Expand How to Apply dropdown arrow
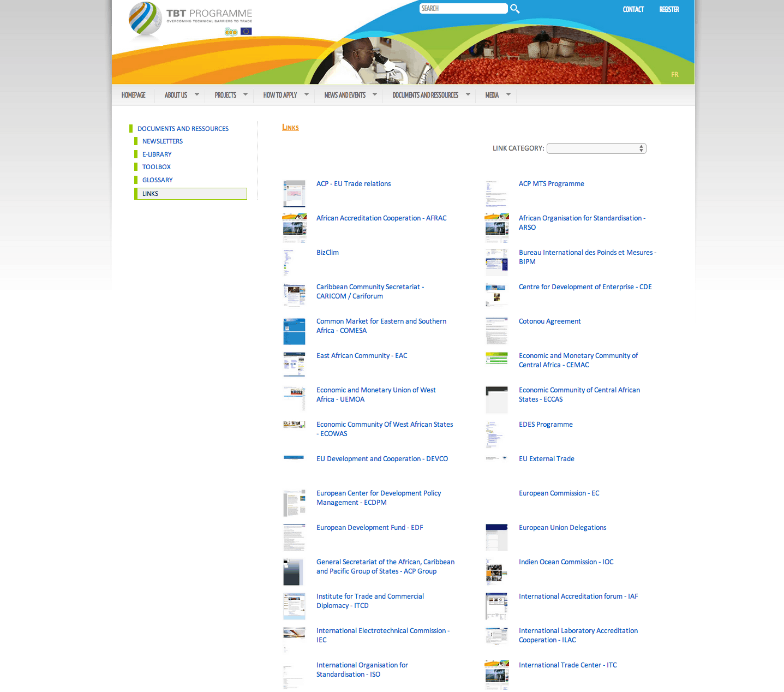Image resolution: width=784 pixels, height=692 pixels. [x=307, y=94]
